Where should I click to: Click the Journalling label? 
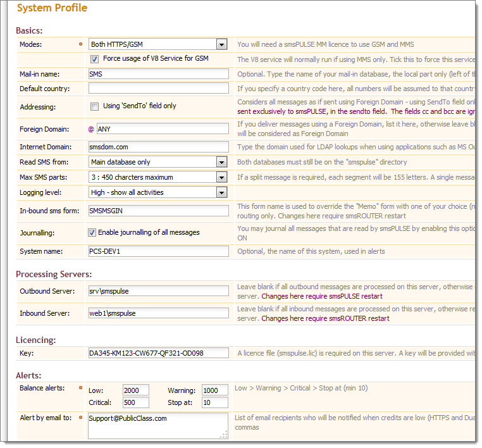37,233
